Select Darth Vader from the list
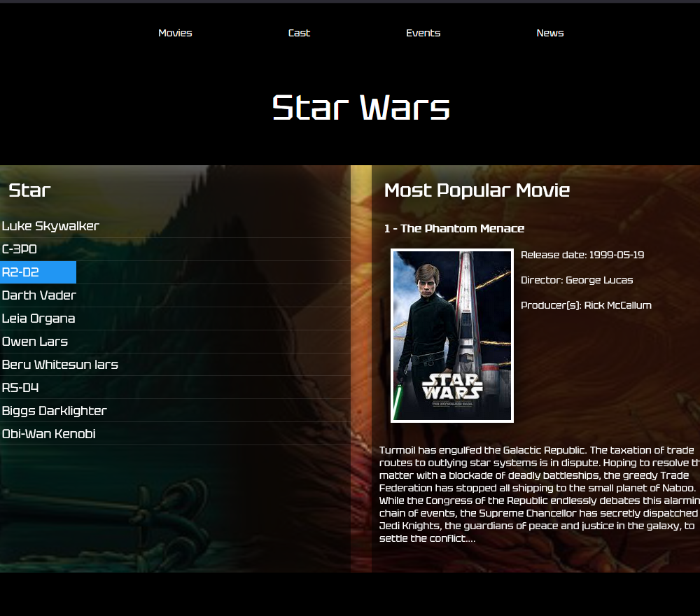Viewport: 700px width, 616px height. pos(39,295)
